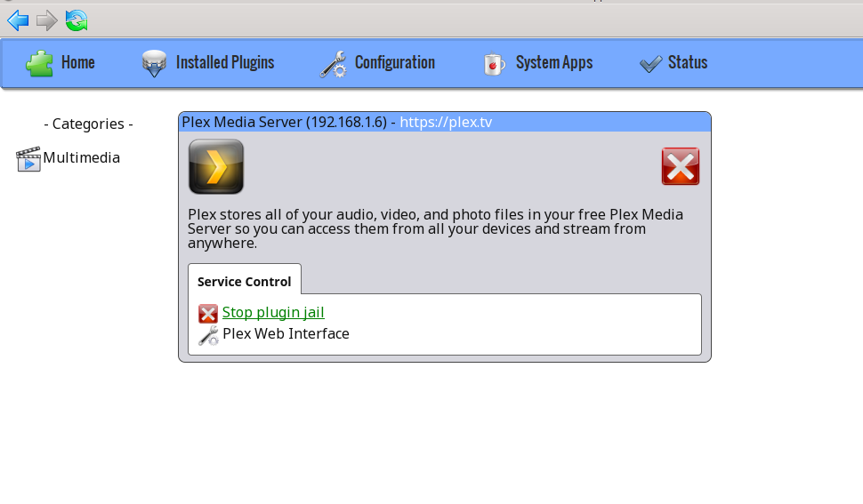Click the Configuration wrench-and-gear icon
The height and width of the screenshot is (504, 863).
[334, 64]
